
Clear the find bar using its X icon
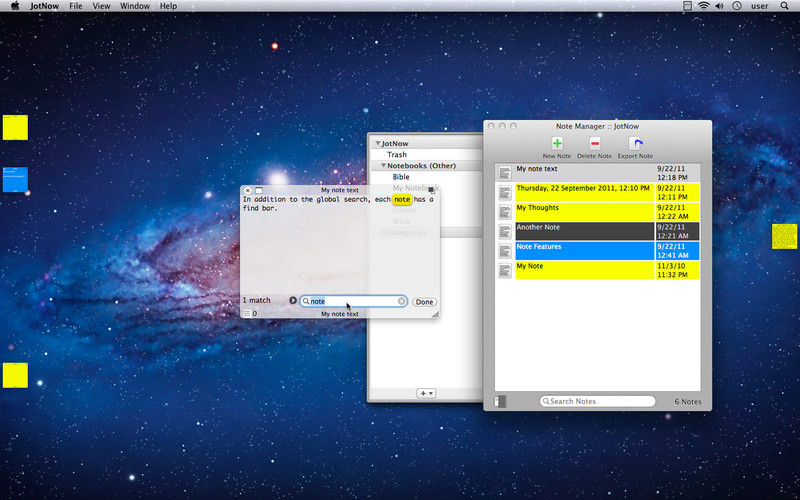[402, 301]
